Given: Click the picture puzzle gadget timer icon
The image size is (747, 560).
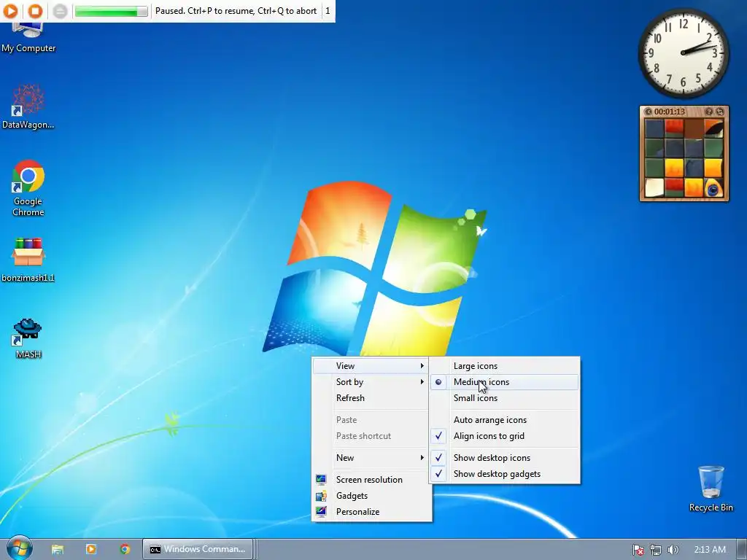Looking at the screenshot, I should click(648, 112).
